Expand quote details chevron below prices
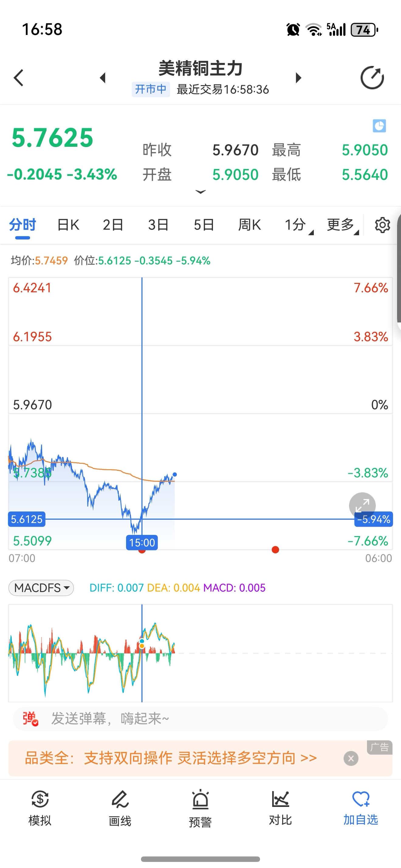This screenshot has width=401, height=868. point(201,192)
